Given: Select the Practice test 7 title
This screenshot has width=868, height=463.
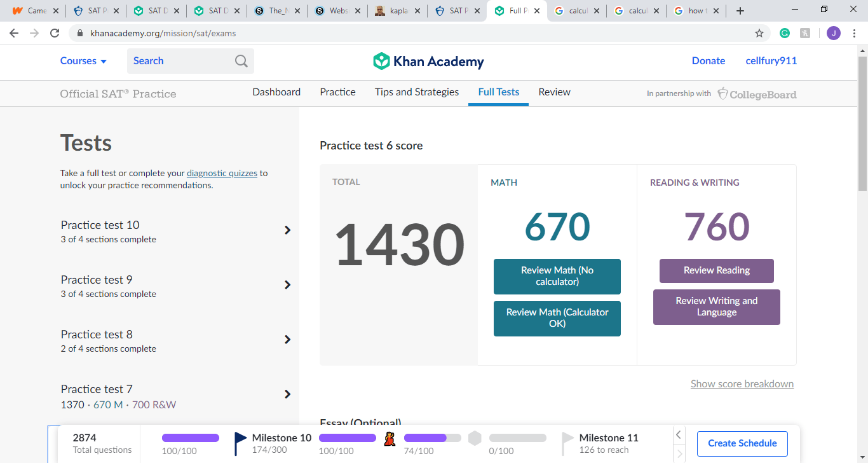Looking at the screenshot, I should point(97,389).
